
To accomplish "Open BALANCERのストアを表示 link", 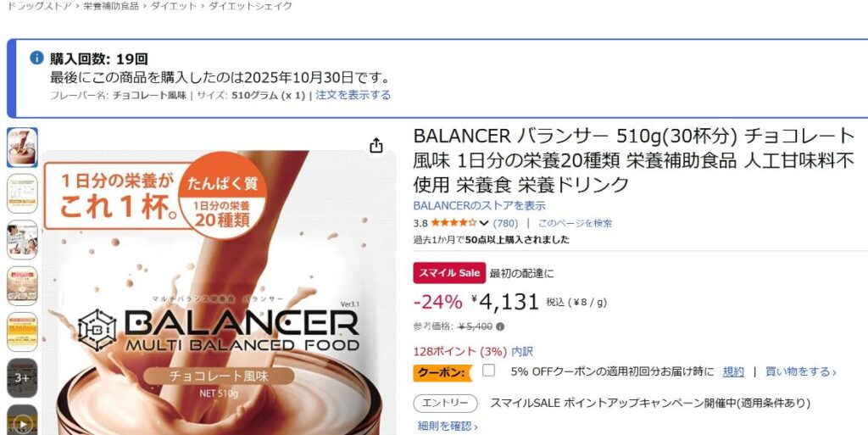I will (480, 205).
